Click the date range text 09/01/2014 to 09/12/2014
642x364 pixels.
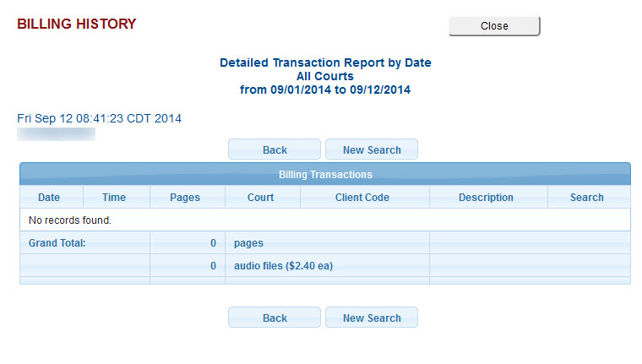[325, 90]
